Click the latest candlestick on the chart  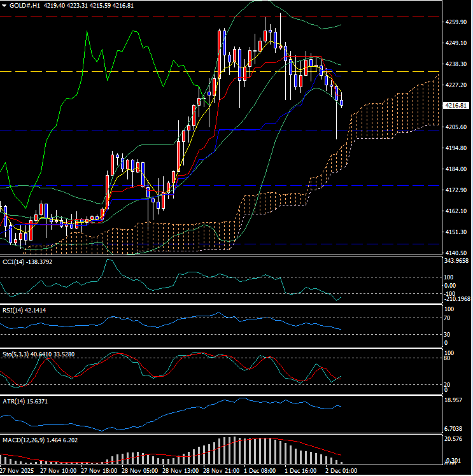coord(342,102)
